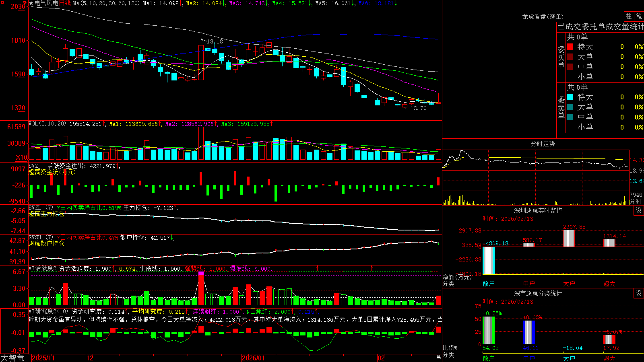Click the lock icon at bottom of chart
The width and height of the screenshot is (644, 362).
pos(438,357)
